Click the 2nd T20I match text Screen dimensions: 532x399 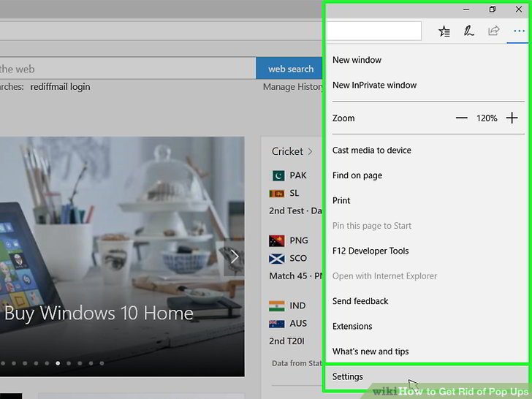coord(286,341)
